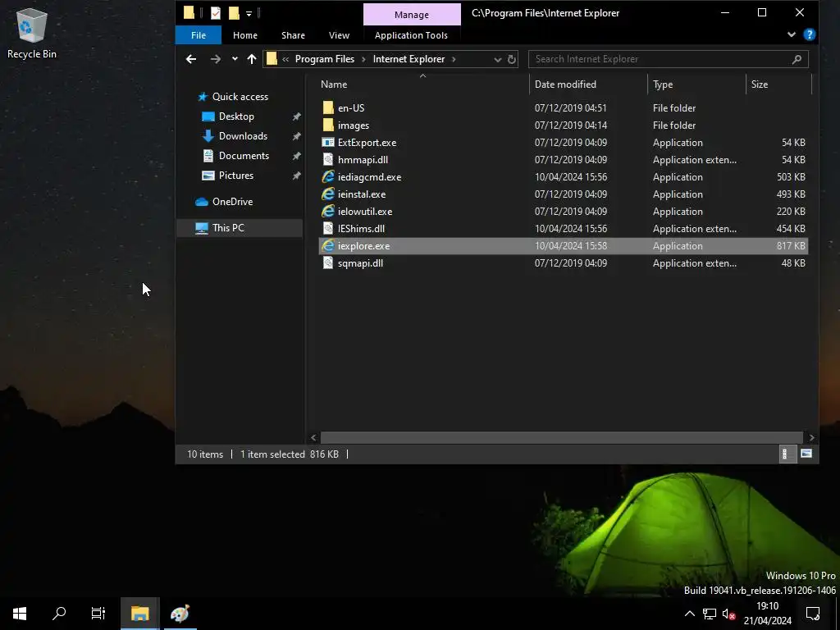Select ExtExport.exe file icon
840x630 pixels.
[x=328, y=143]
